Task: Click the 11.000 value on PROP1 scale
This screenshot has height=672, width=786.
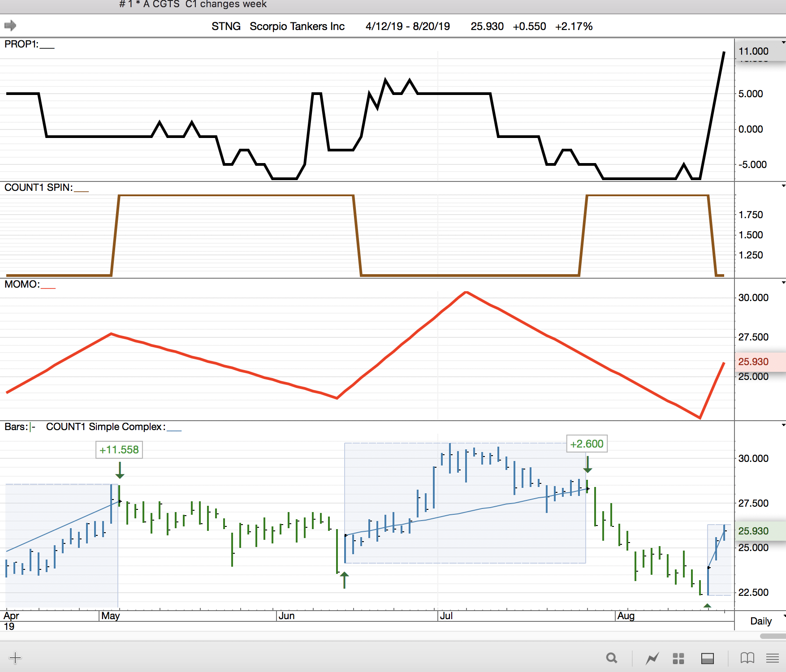Action: (x=753, y=51)
